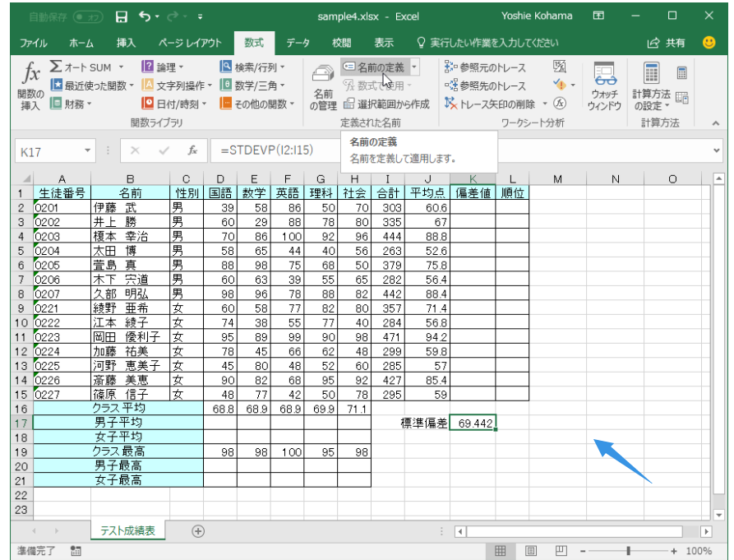The image size is (734, 560).
Task: Select the テスト成績表 sheet tab
Action: (x=127, y=531)
